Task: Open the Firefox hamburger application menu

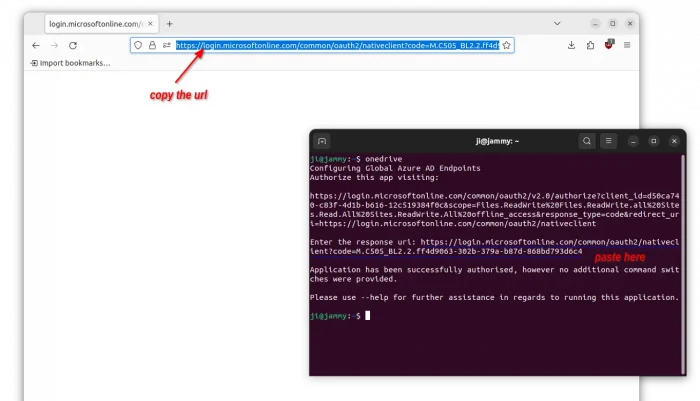Action: tap(627, 45)
